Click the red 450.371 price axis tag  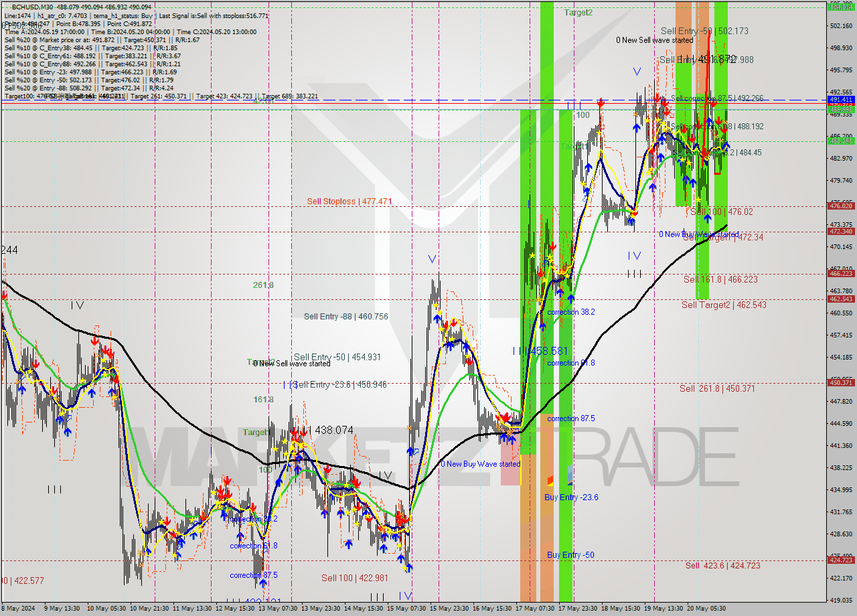coord(841,382)
